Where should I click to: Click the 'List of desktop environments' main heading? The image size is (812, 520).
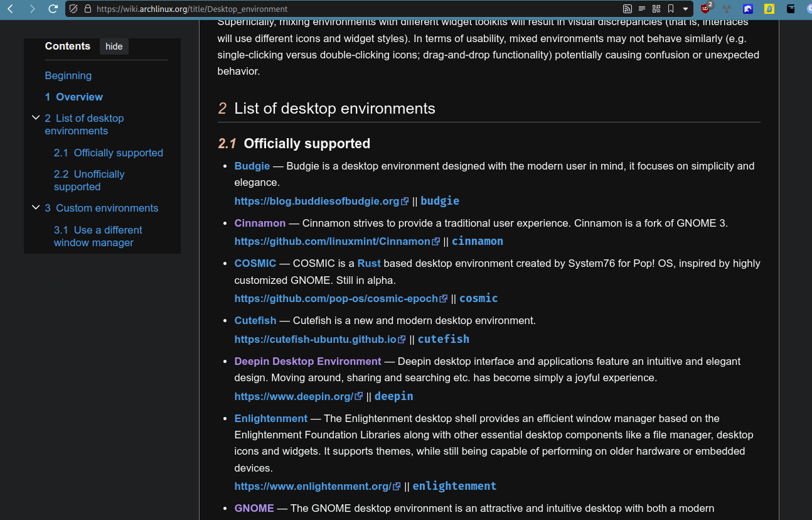pos(335,108)
